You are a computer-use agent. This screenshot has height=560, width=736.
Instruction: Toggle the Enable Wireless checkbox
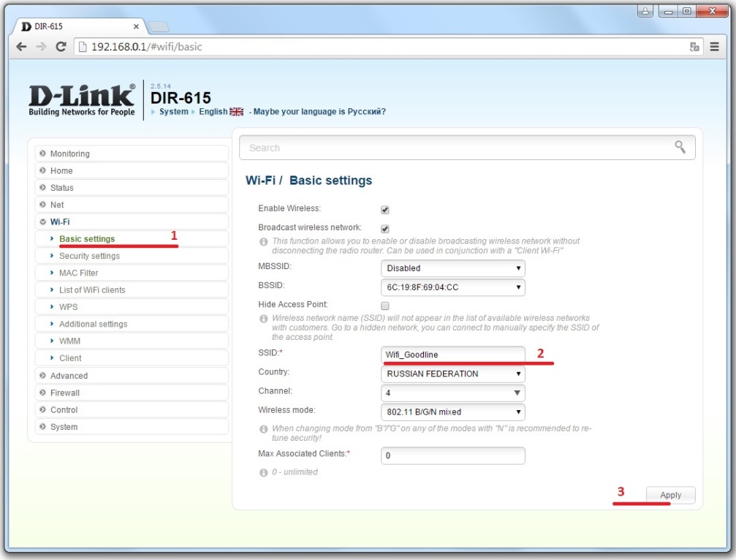(x=385, y=209)
